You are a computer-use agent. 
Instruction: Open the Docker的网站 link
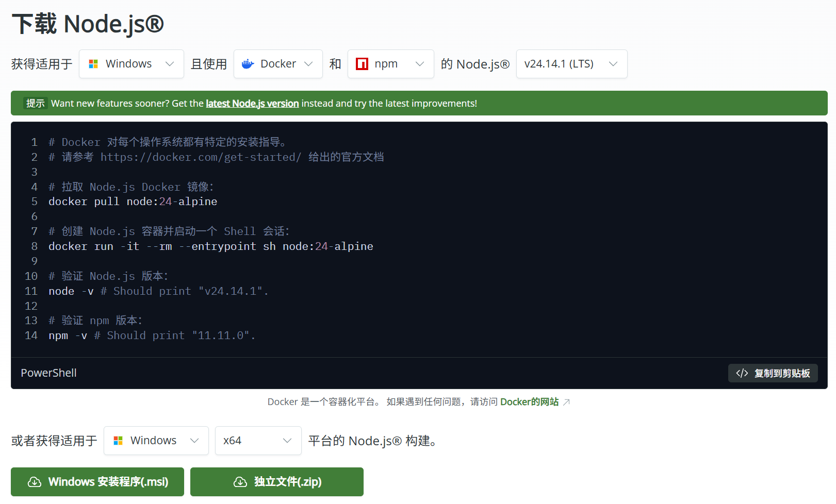coord(529,402)
